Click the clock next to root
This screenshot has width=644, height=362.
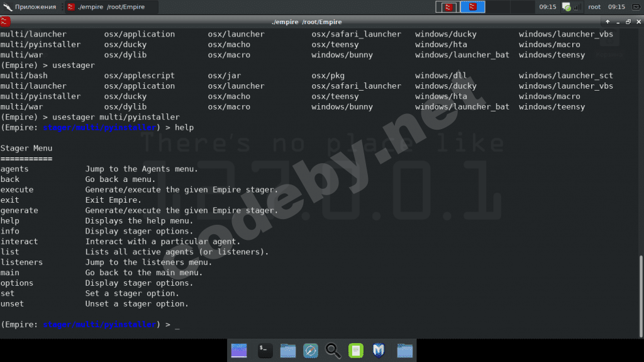(x=616, y=7)
